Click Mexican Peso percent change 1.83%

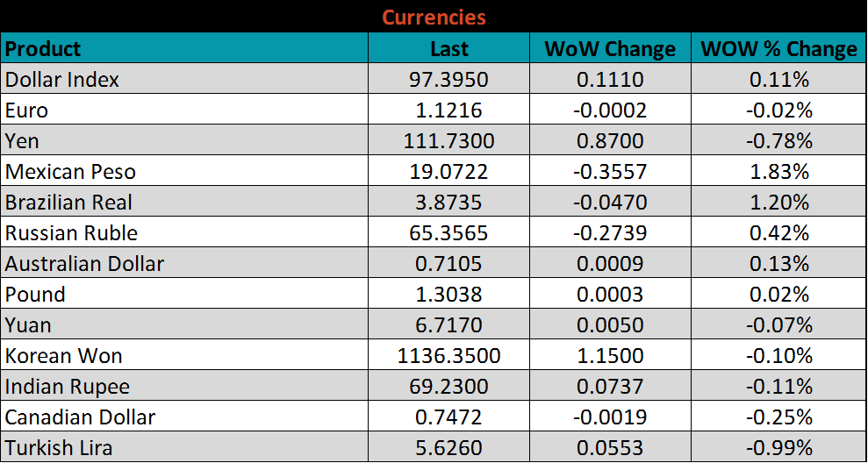[x=778, y=172]
